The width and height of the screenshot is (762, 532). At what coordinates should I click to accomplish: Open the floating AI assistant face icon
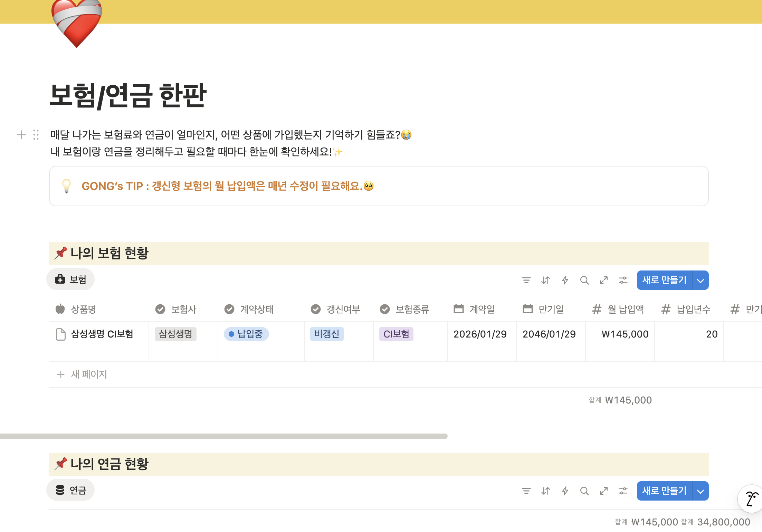pyautogui.click(x=752, y=499)
